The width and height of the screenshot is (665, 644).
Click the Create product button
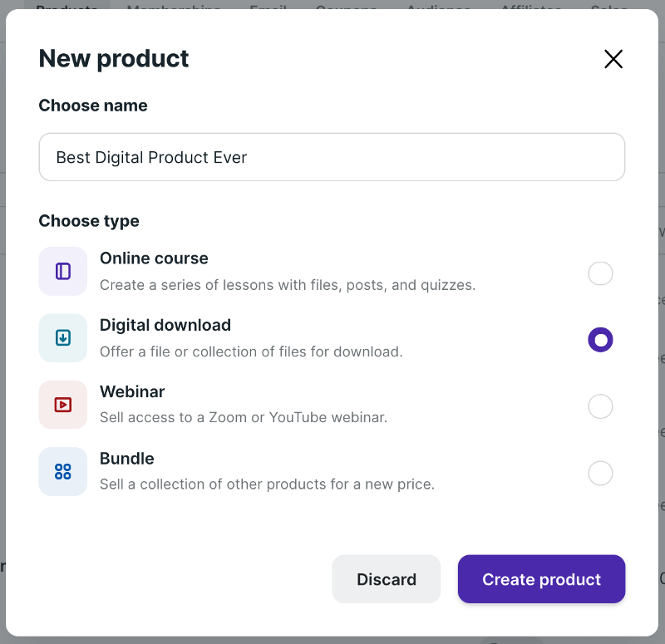(541, 579)
